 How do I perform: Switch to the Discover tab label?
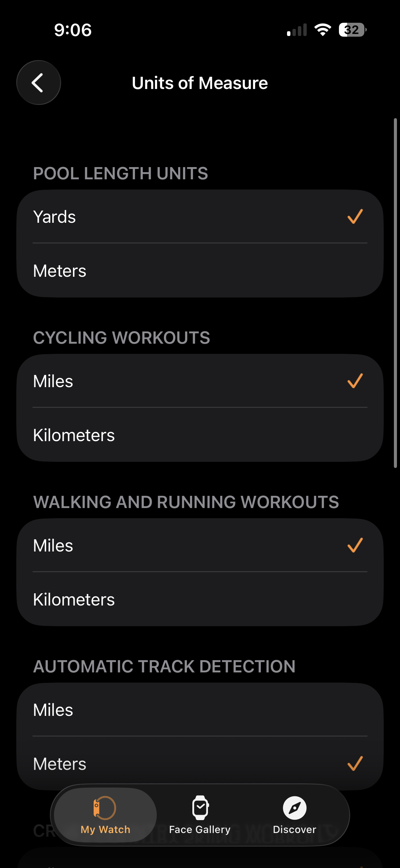(x=294, y=829)
